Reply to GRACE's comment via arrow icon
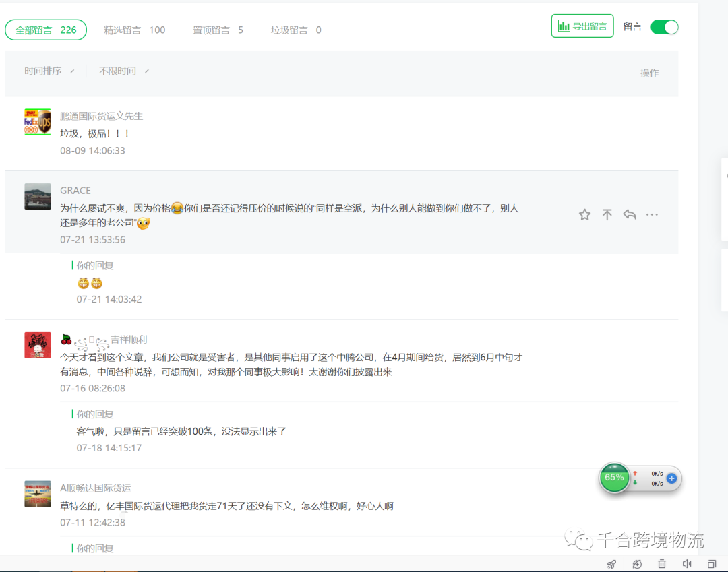Image resolution: width=728 pixels, height=572 pixels. point(630,214)
